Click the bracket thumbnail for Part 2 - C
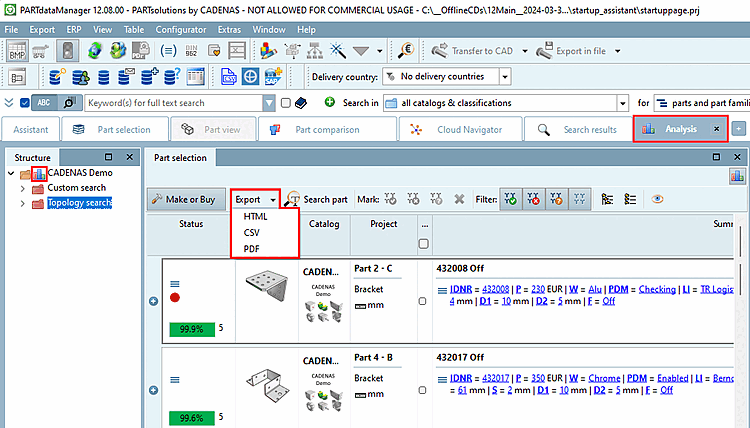750x428 pixels. point(267,285)
